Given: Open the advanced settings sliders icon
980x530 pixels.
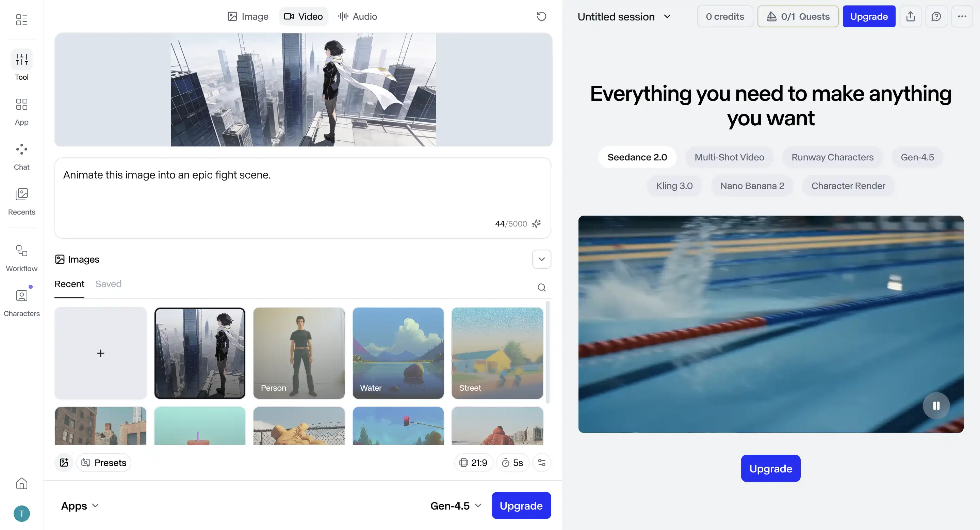Looking at the screenshot, I should pyautogui.click(x=541, y=463).
